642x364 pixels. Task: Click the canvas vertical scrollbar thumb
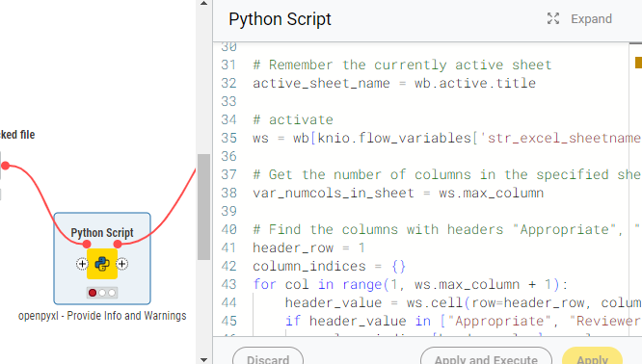204,207
